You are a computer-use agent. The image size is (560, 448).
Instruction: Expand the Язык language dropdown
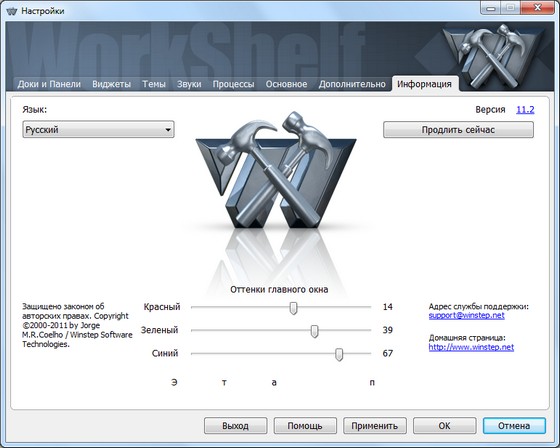tap(98, 129)
